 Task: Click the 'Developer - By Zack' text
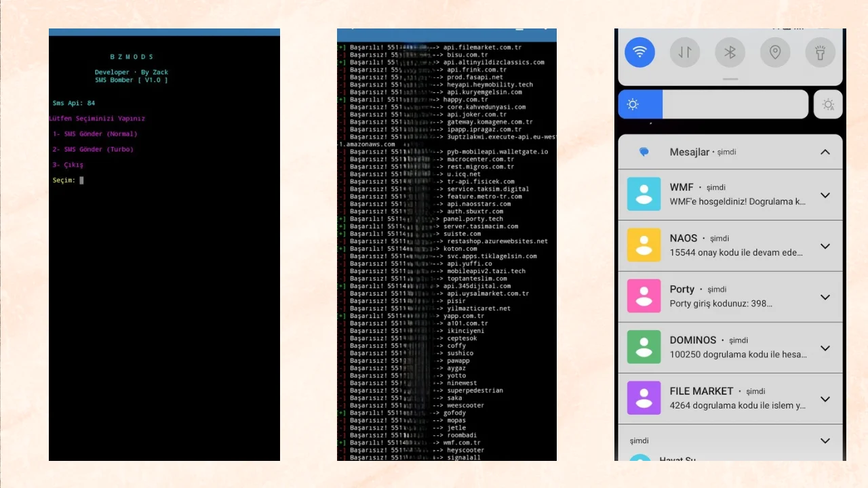click(x=132, y=73)
